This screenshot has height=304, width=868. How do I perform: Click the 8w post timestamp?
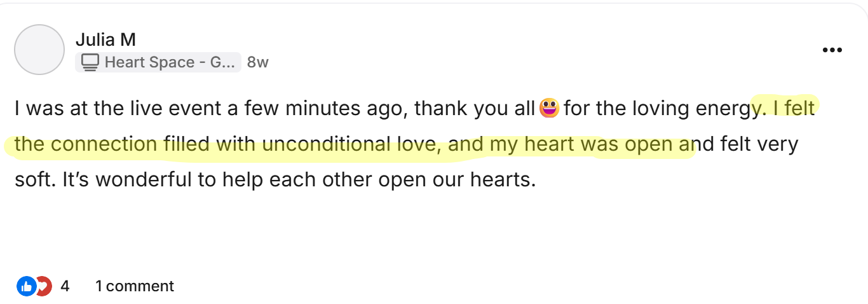point(257,62)
